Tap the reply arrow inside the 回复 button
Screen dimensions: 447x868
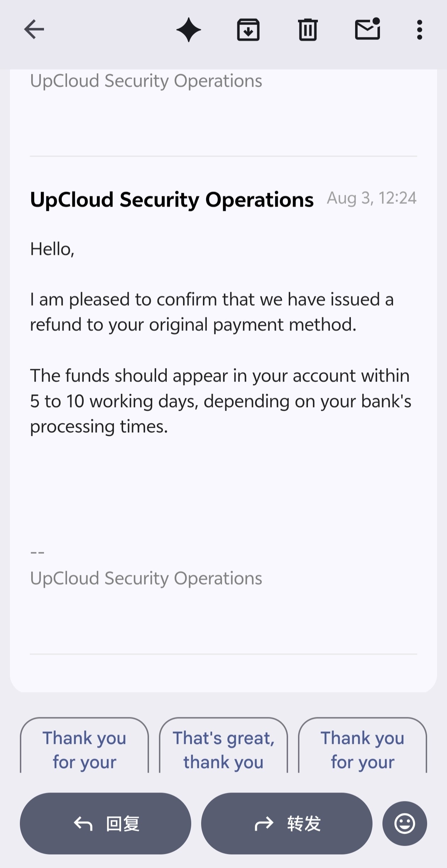tap(83, 824)
